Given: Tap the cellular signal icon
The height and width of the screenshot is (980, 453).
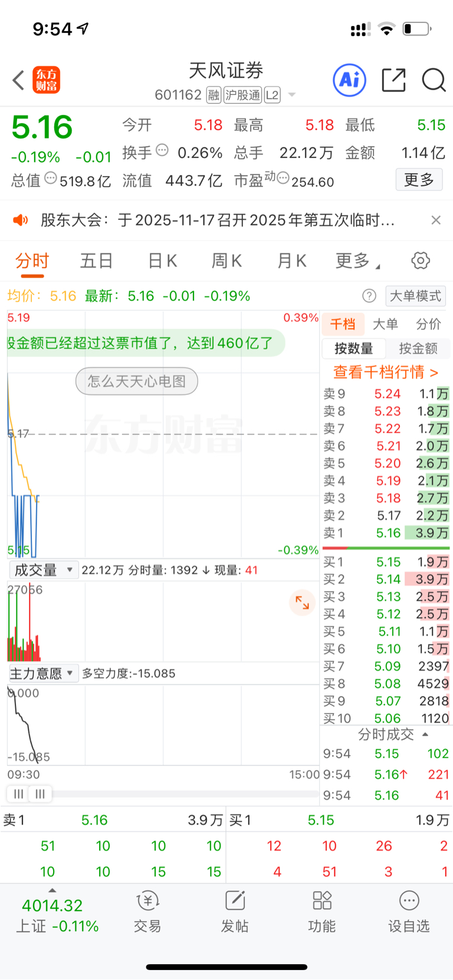Looking at the screenshot, I should tap(360, 29).
